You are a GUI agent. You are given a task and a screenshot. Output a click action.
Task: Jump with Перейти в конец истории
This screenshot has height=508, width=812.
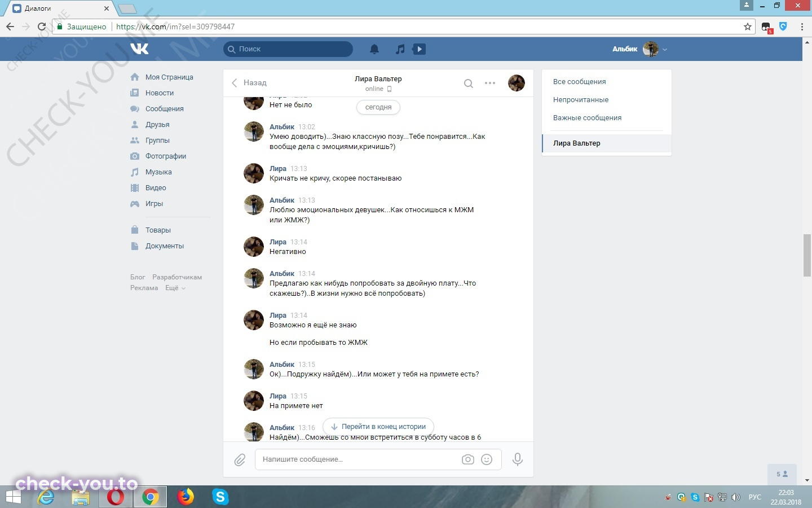[378, 427]
